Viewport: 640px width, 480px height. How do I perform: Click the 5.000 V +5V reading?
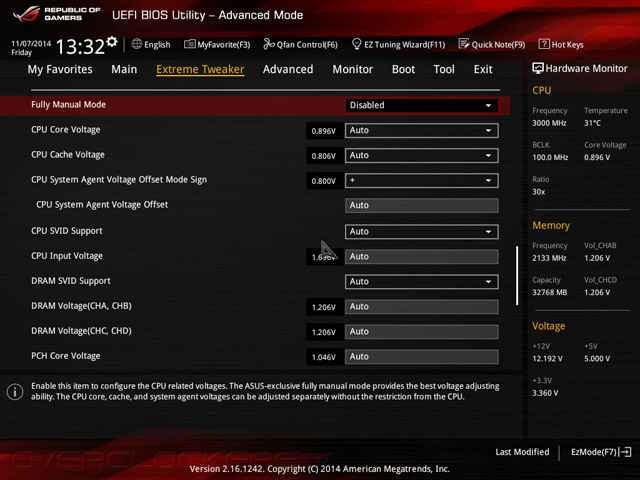(x=597, y=359)
